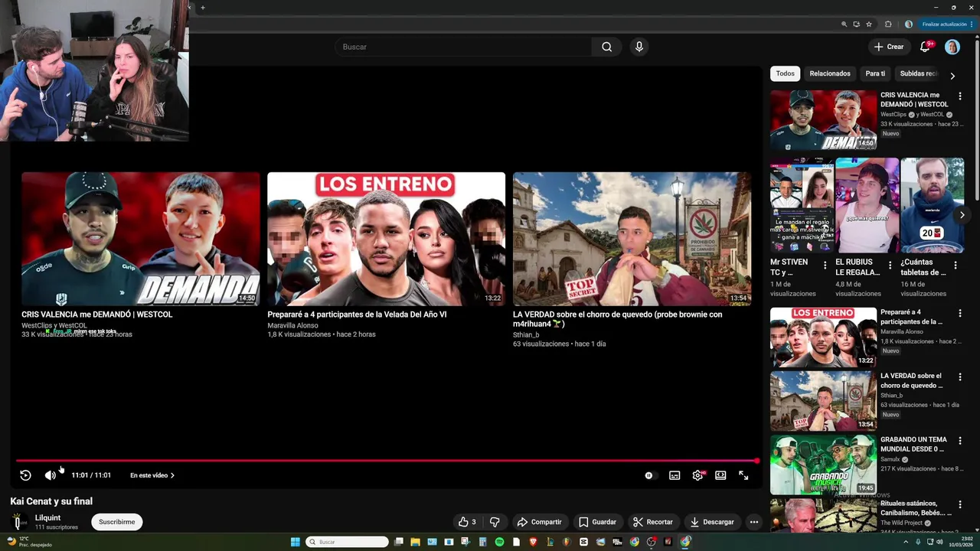Open options for sidebar Prepararé a 4 video

coord(959,313)
